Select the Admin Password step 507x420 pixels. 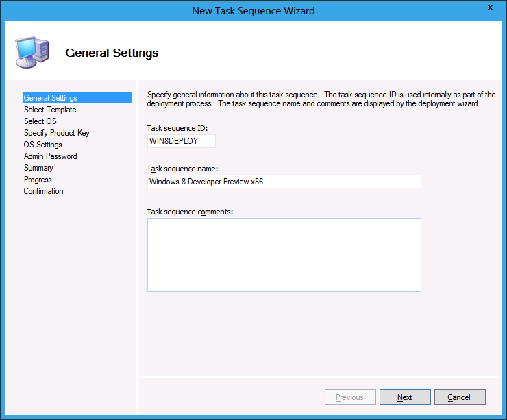[51, 156]
